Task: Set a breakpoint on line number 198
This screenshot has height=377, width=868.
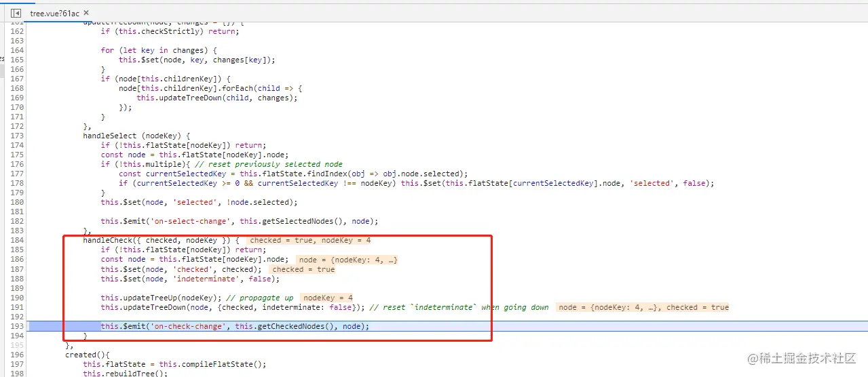Action: coord(17,374)
